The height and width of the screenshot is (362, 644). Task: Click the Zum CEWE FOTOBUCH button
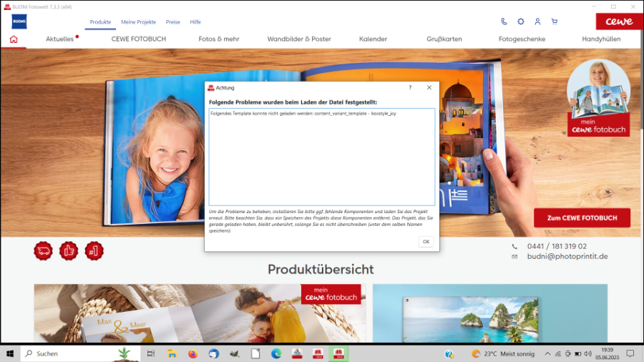[x=582, y=218]
